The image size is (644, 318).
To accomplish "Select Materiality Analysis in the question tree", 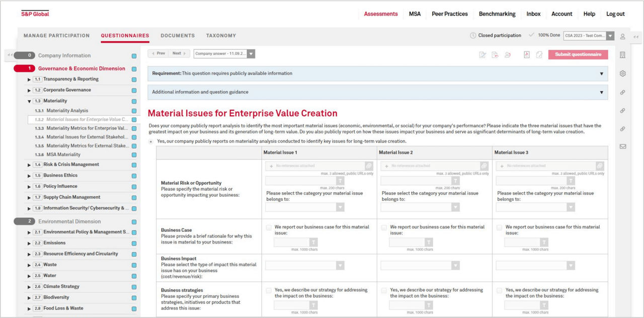I will click(x=67, y=111).
